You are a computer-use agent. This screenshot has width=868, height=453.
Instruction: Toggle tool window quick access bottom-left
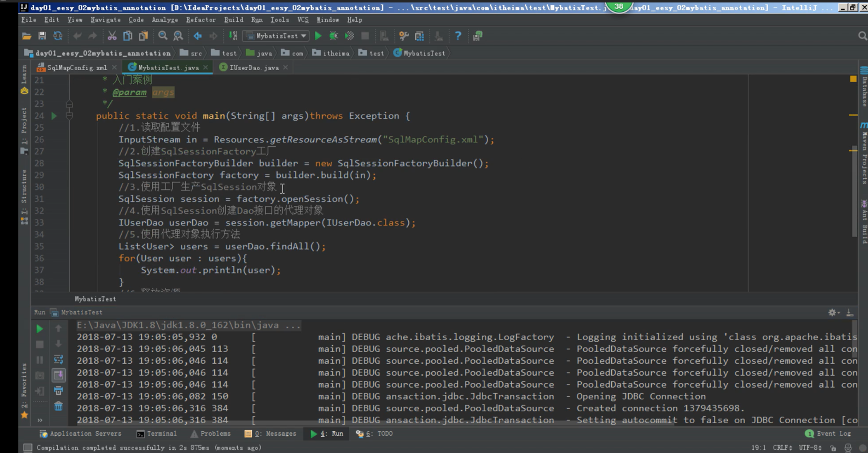(28, 448)
